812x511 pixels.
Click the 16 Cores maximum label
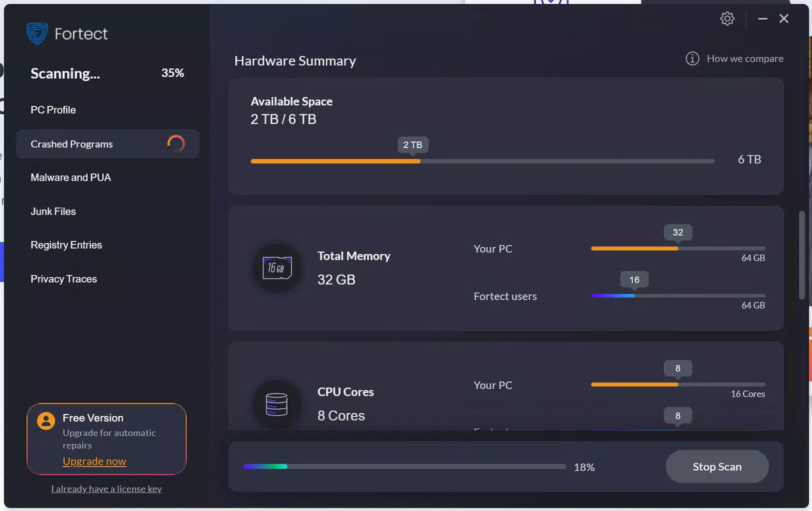click(x=748, y=394)
